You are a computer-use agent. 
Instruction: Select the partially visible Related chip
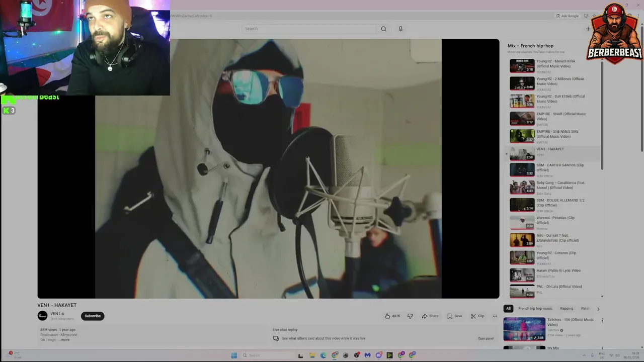point(585,309)
